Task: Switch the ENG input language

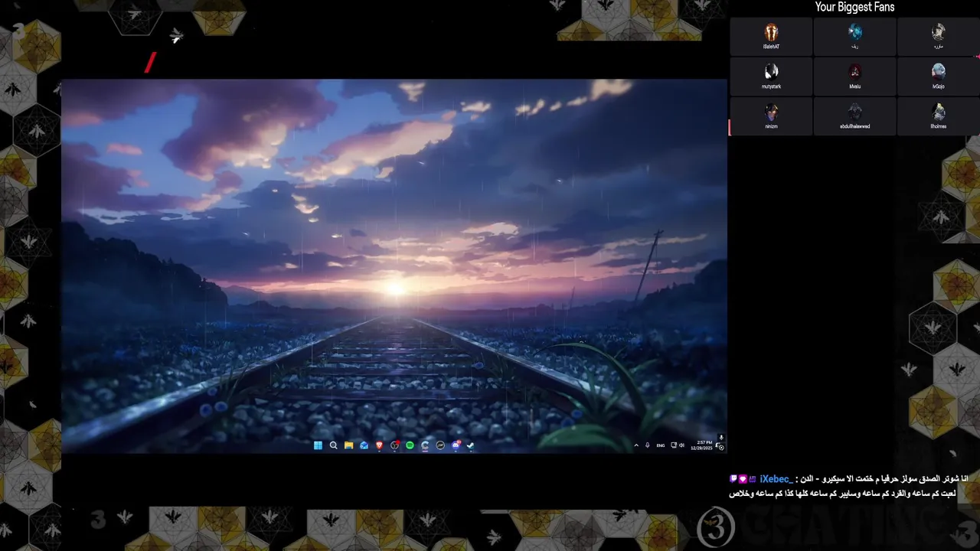Action: [661, 445]
